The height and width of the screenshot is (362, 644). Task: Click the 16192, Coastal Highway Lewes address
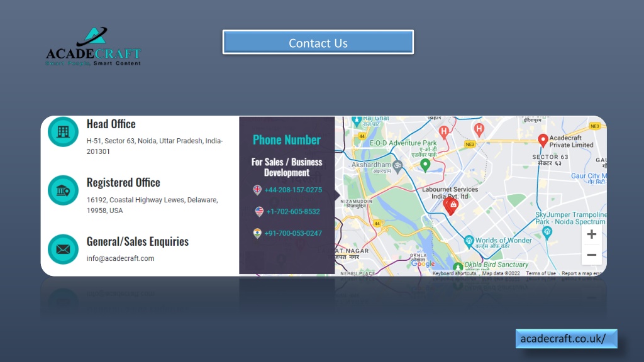(x=152, y=206)
